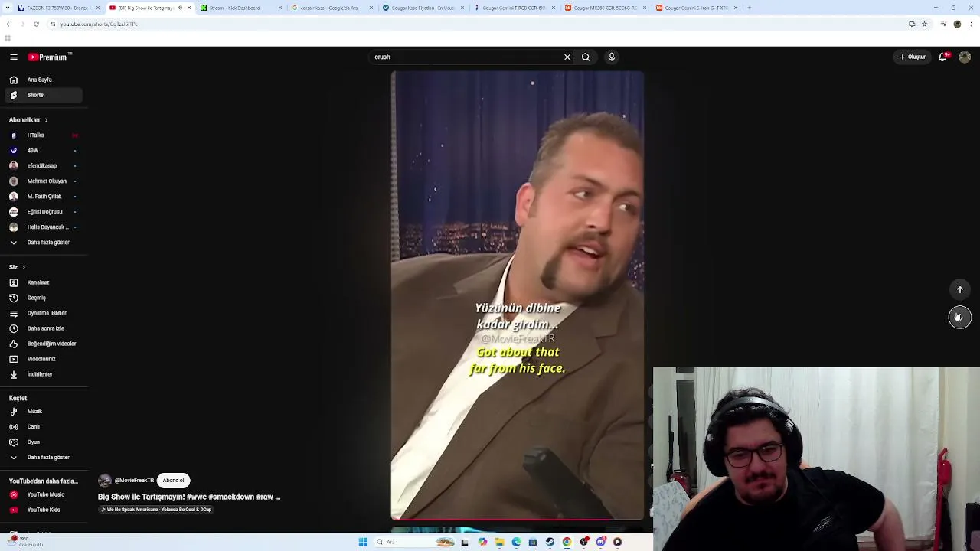
Task: Go to previous Short with up arrow
Action: point(960,290)
